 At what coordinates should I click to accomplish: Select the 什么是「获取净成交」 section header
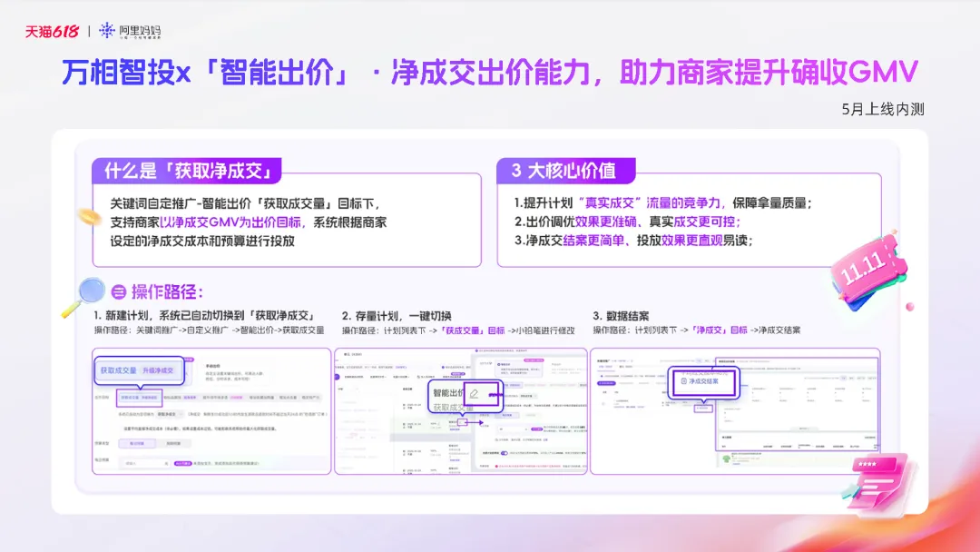click(x=187, y=171)
